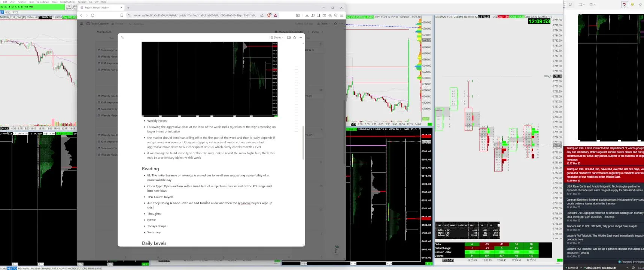
Task: Click the 'Weekly Notes:' bullet in the Notion page
Action: coord(157,121)
